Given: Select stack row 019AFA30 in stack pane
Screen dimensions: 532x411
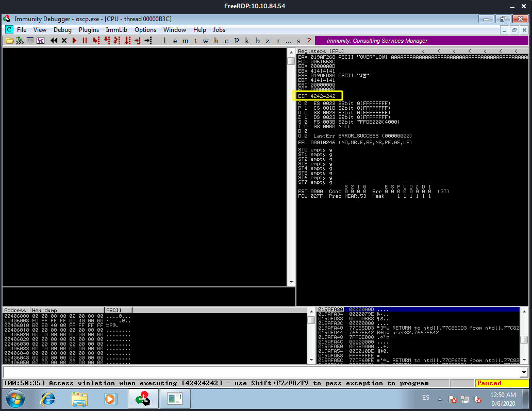Looking at the screenshot, I should click(418, 309).
